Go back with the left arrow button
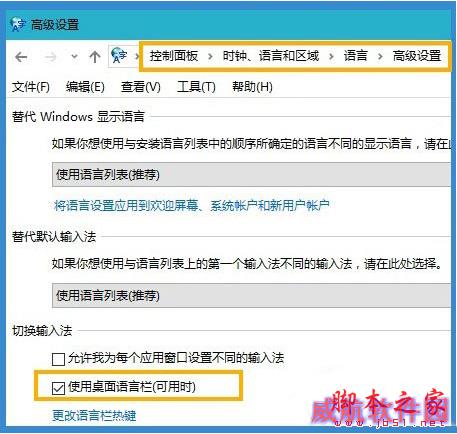Screen dimensions: 457x434 click(x=21, y=57)
